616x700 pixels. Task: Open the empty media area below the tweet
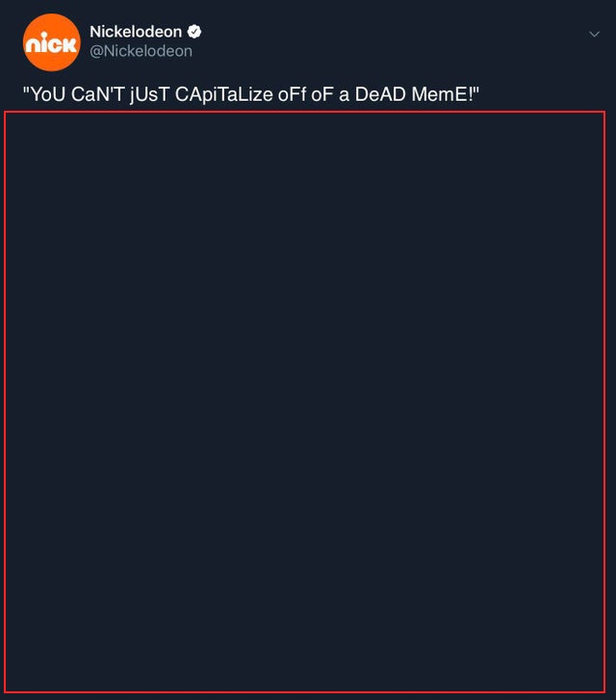(305, 402)
